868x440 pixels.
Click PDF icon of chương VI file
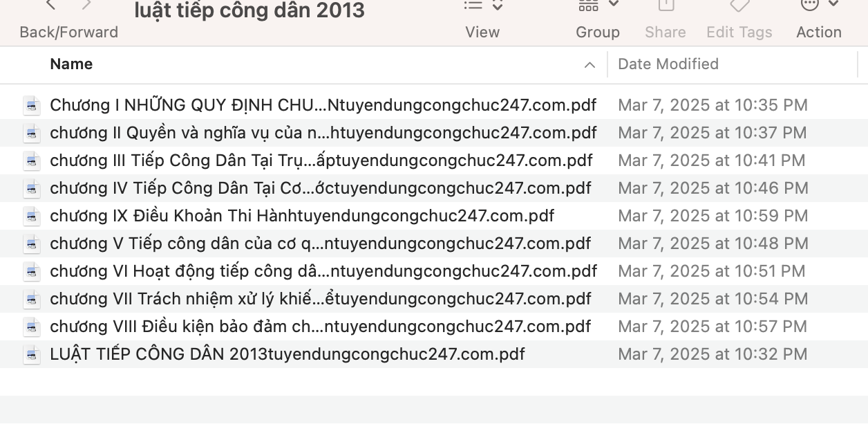pyautogui.click(x=32, y=271)
